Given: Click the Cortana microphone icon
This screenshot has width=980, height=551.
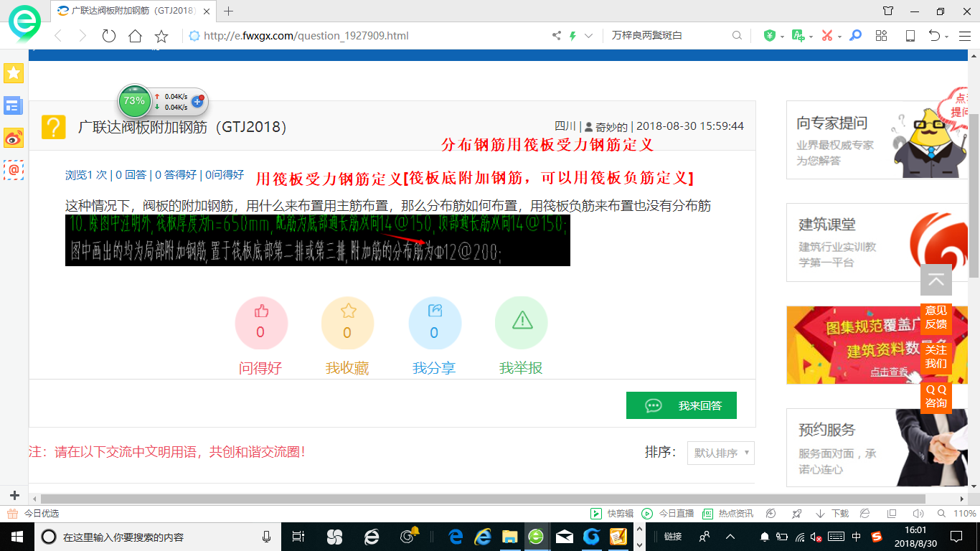Looking at the screenshot, I should 267,536.
